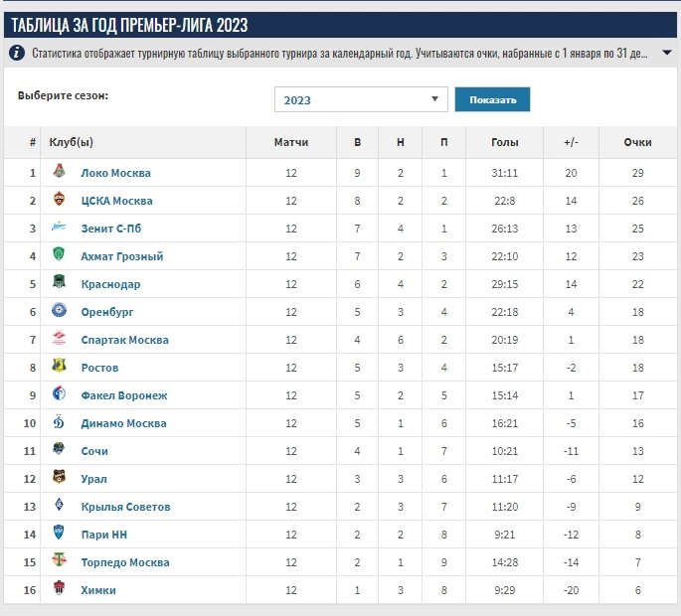Expand the statistics description with the arrow
The height and width of the screenshot is (616, 681).
[666, 53]
